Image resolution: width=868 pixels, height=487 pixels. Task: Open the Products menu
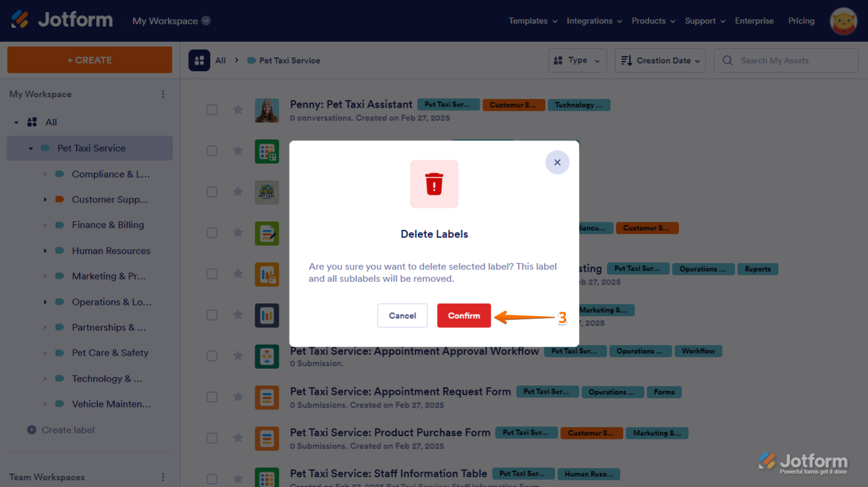pos(653,21)
